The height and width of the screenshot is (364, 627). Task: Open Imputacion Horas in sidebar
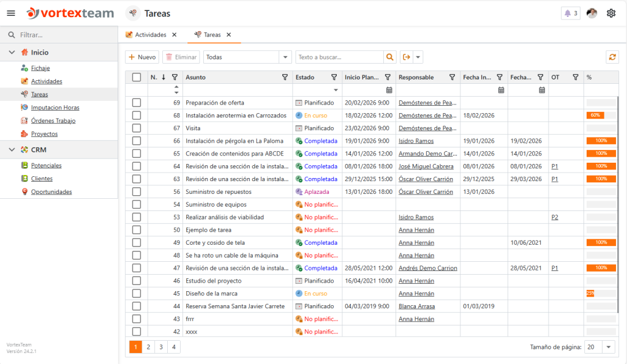coord(55,108)
